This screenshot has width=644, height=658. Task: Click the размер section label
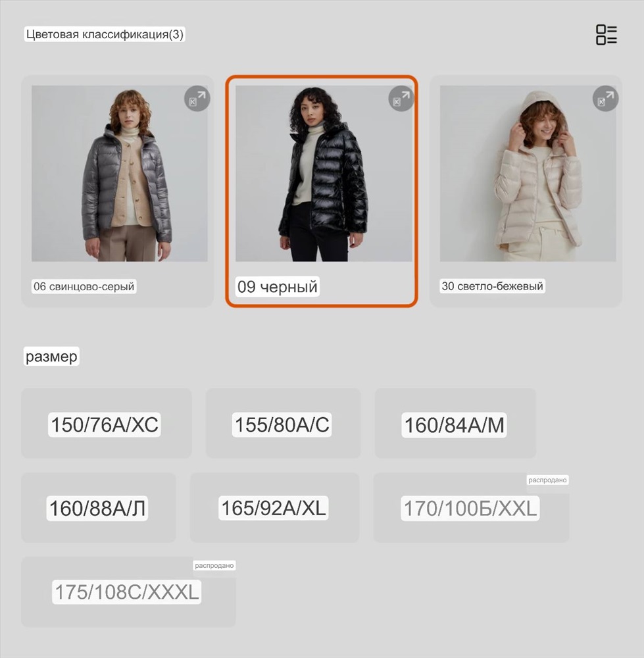pyautogui.click(x=51, y=356)
